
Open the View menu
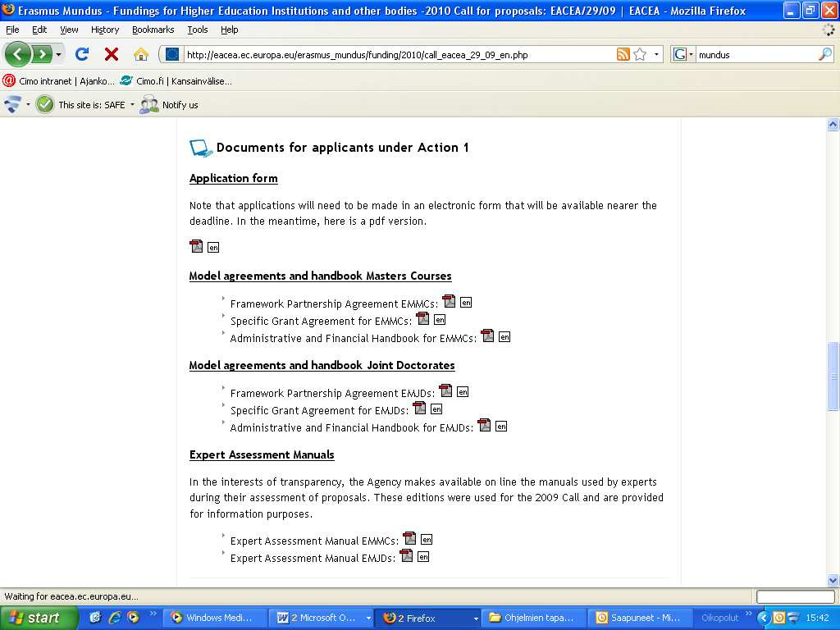click(x=69, y=30)
